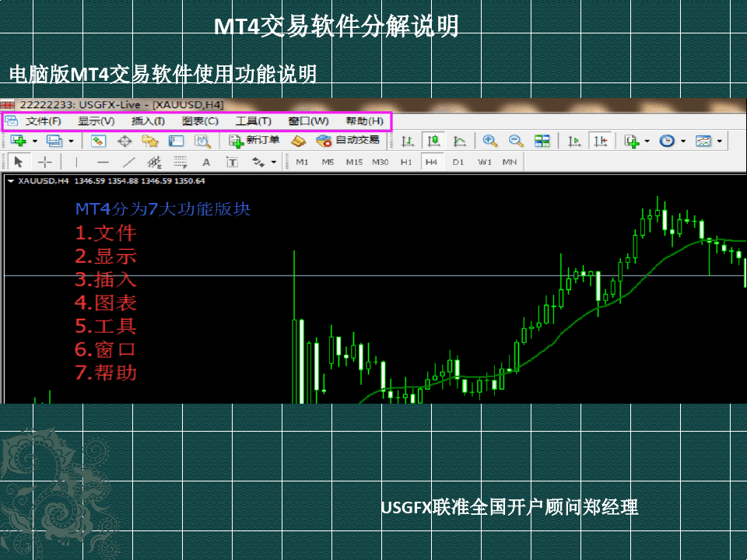Tile chart windows icon
747x560 pixels.
tap(542, 141)
